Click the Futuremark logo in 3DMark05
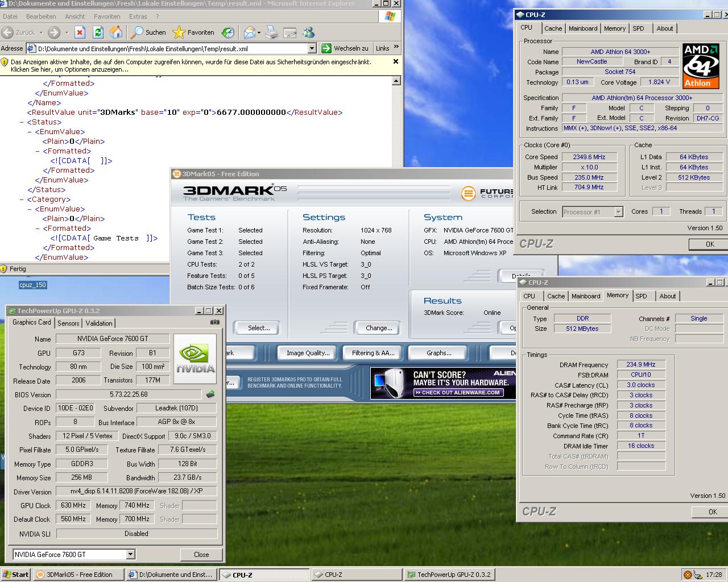This screenshot has width=728, height=582. [x=468, y=193]
